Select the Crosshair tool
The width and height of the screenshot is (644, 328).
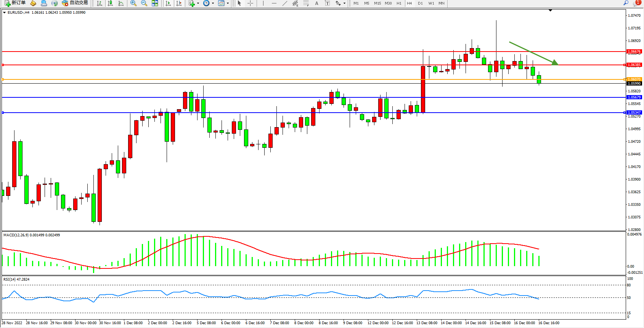tap(250, 3)
